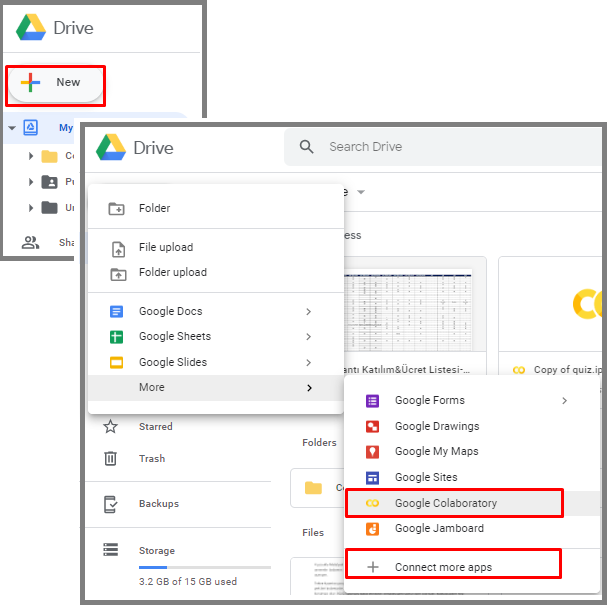
Task: Select the My Drive icon in back window
Action: point(30,127)
